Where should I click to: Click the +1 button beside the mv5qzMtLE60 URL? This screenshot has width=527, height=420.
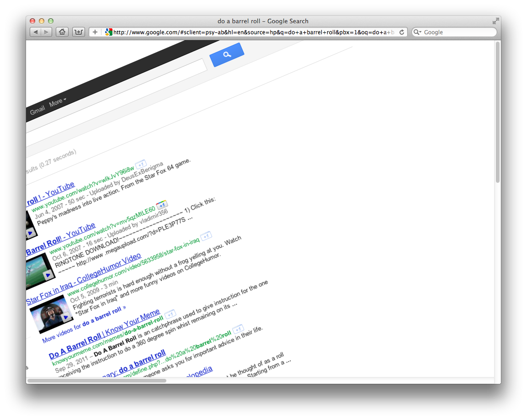point(162,205)
